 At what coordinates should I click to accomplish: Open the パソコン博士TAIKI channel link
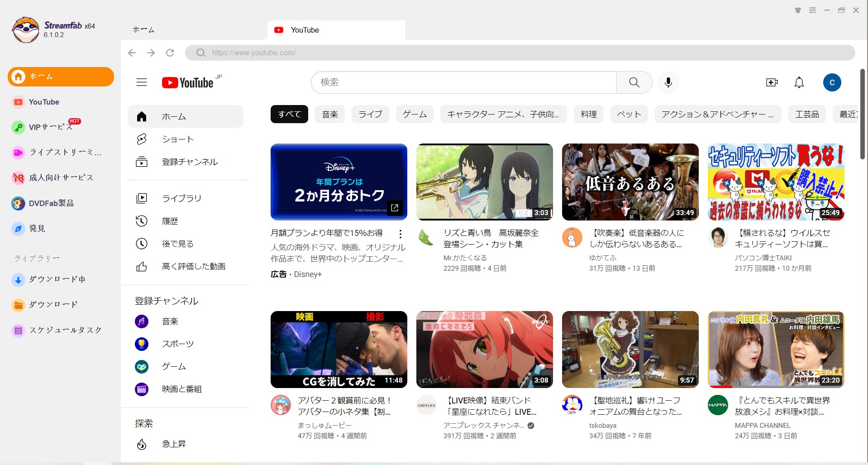(x=763, y=258)
